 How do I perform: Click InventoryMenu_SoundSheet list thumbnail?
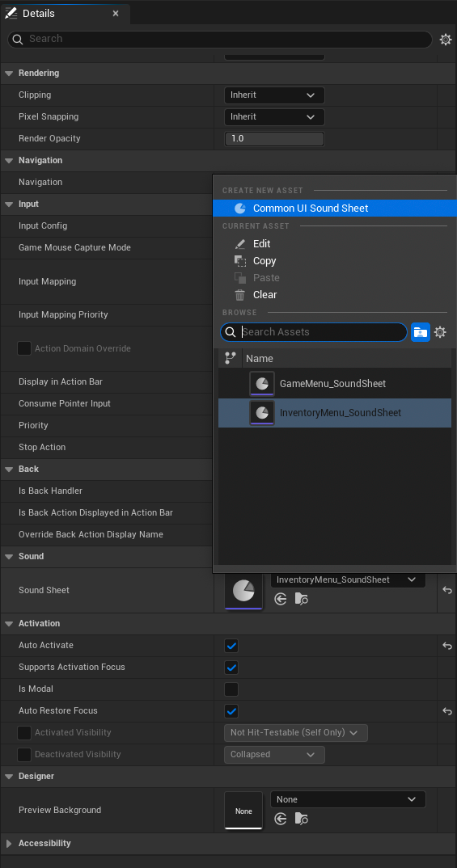[x=262, y=413]
